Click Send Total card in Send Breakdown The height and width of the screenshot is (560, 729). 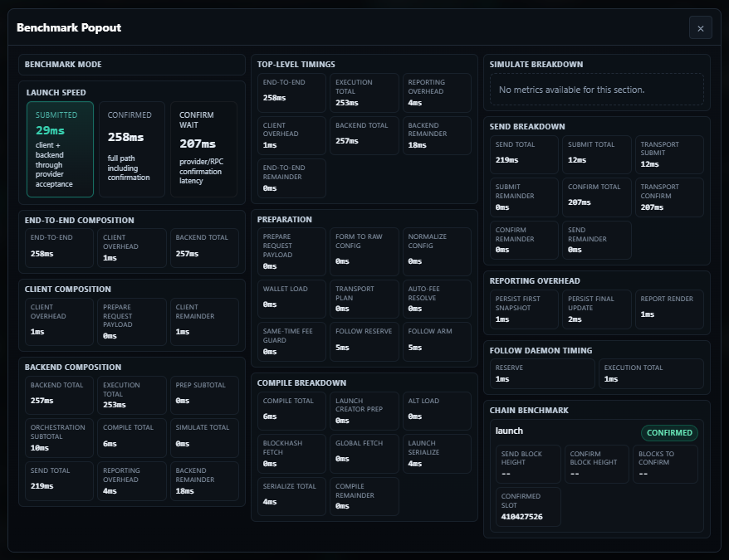pyautogui.click(x=524, y=155)
